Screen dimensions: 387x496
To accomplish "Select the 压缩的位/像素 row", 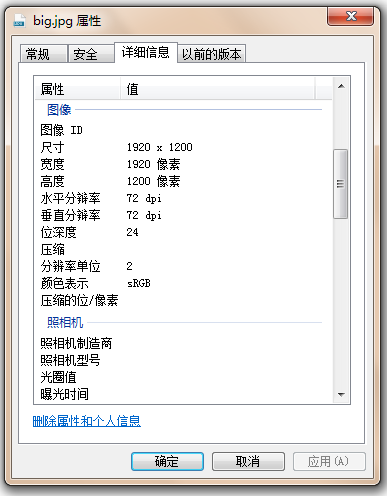I will [x=183, y=300].
